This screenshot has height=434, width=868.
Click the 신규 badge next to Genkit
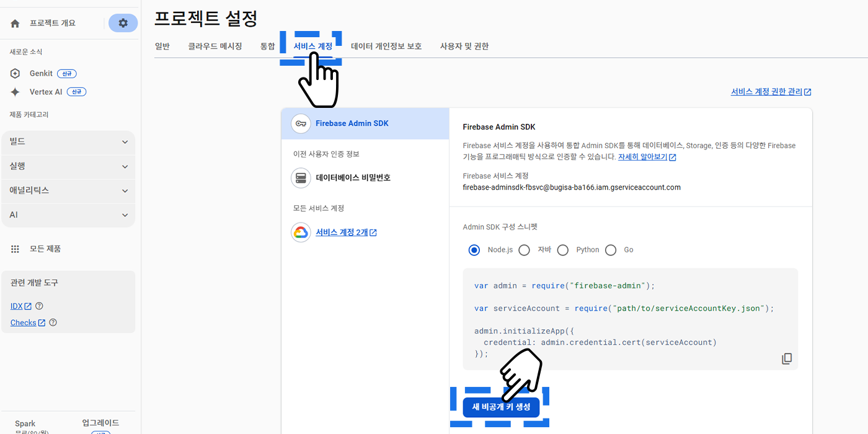point(66,74)
